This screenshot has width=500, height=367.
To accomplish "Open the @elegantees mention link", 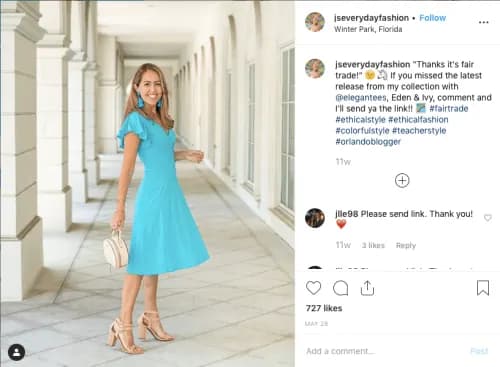I will [361, 98].
